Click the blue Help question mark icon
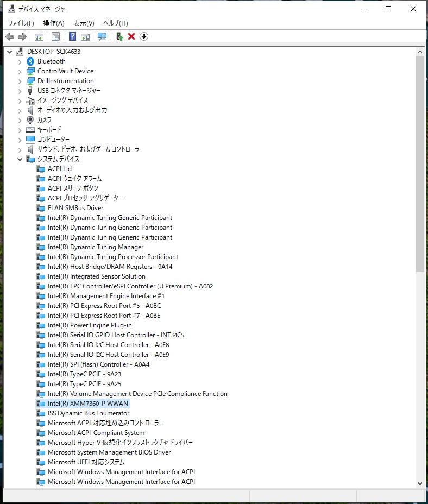428x504 pixels. (x=73, y=36)
